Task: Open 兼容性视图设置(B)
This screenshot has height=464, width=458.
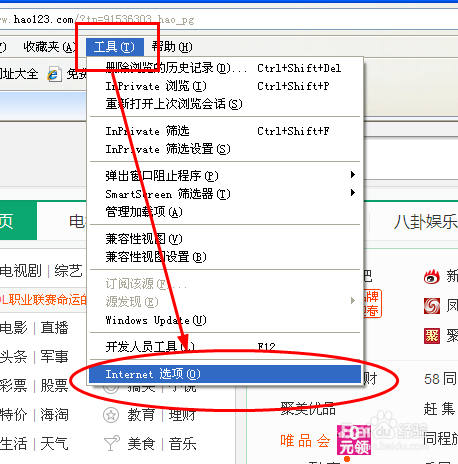Action: pos(225,257)
